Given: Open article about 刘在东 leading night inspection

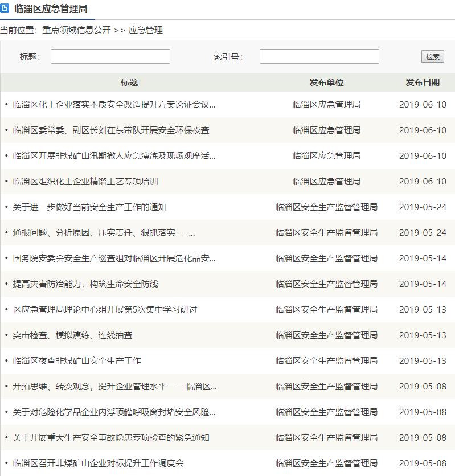Looking at the screenshot, I should click(x=111, y=130).
